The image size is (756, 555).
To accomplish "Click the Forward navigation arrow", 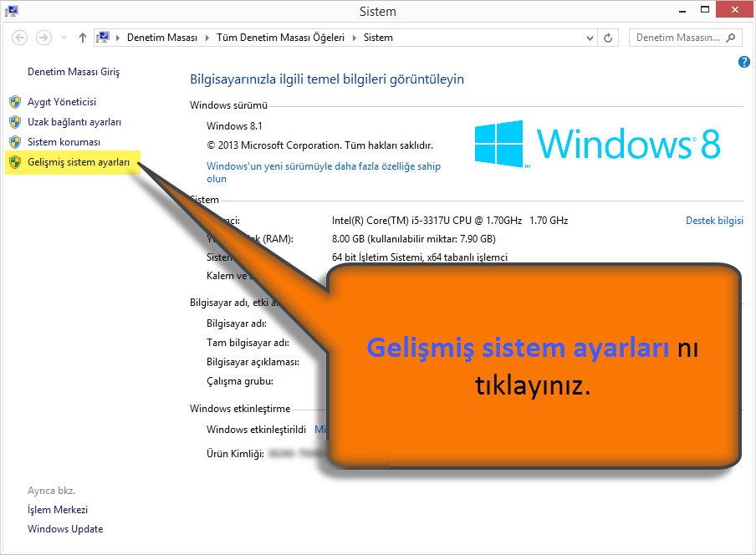I will [x=43, y=38].
